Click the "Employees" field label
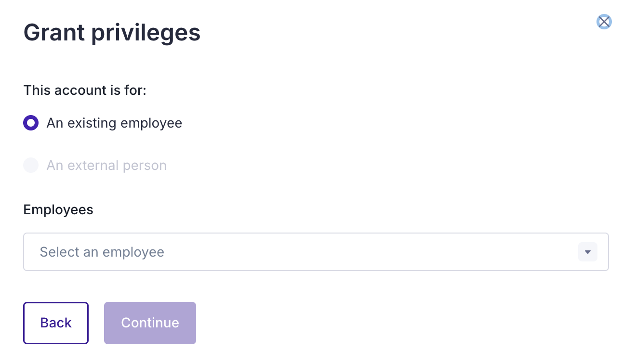 click(x=58, y=210)
